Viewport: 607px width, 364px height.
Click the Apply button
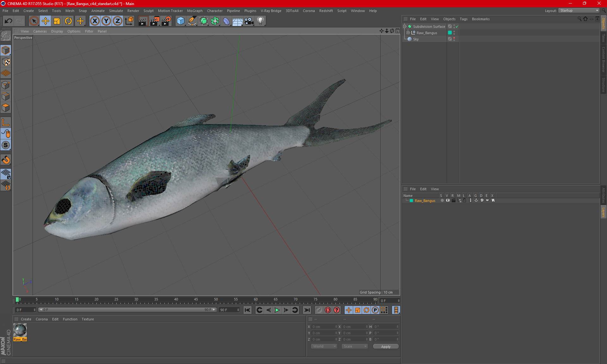click(386, 347)
